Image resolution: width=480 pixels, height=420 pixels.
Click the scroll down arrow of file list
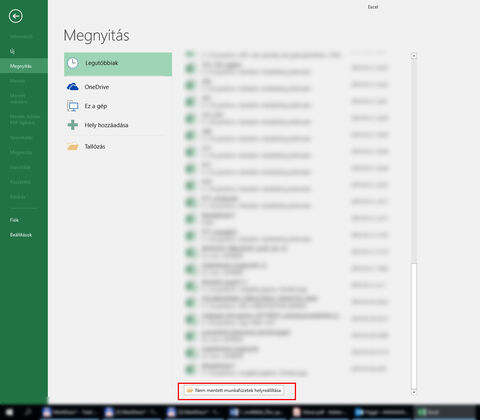click(x=414, y=392)
